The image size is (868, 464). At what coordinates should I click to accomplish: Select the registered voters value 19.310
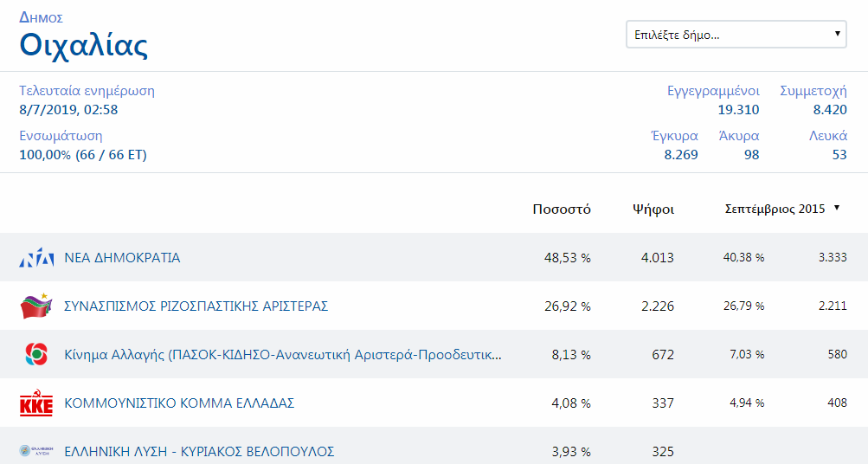[738, 110]
